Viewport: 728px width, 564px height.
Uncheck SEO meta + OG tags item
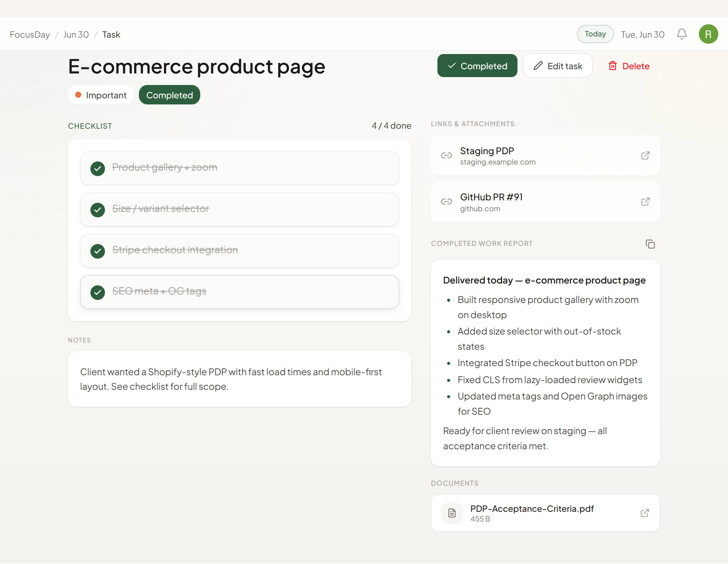(98, 293)
